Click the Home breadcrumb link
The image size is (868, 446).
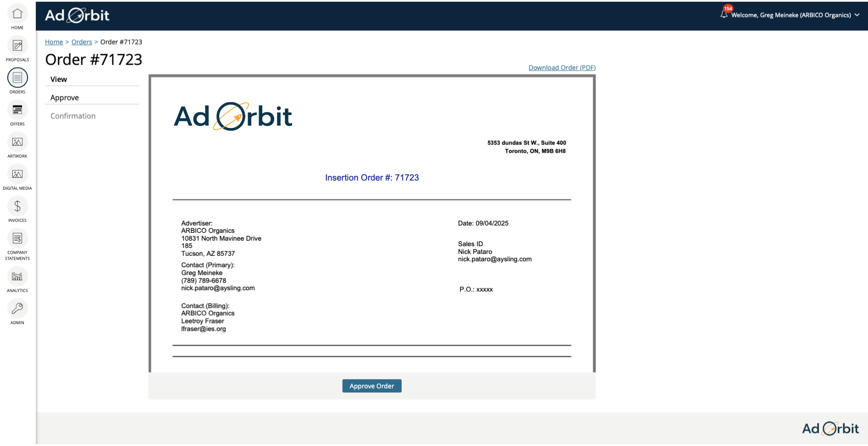tap(54, 42)
